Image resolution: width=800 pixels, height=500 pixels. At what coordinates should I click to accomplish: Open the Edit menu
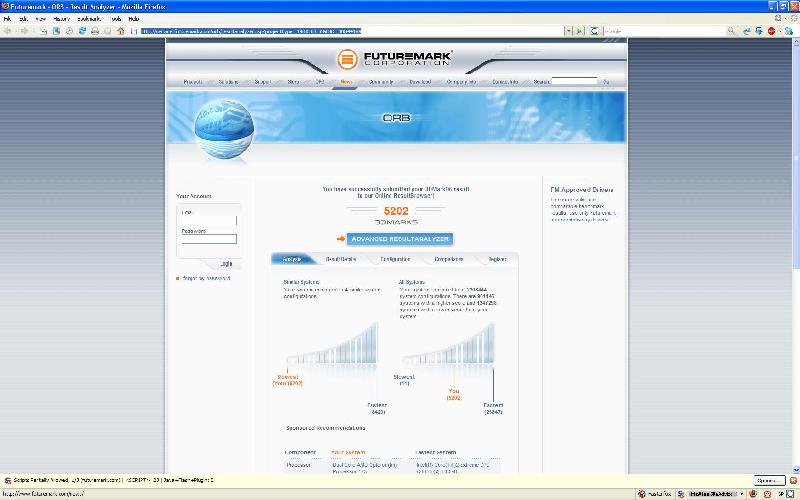[23, 18]
